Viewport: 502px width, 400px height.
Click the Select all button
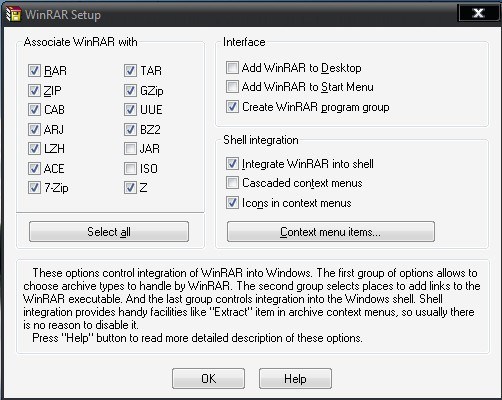(x=109, y=232)
